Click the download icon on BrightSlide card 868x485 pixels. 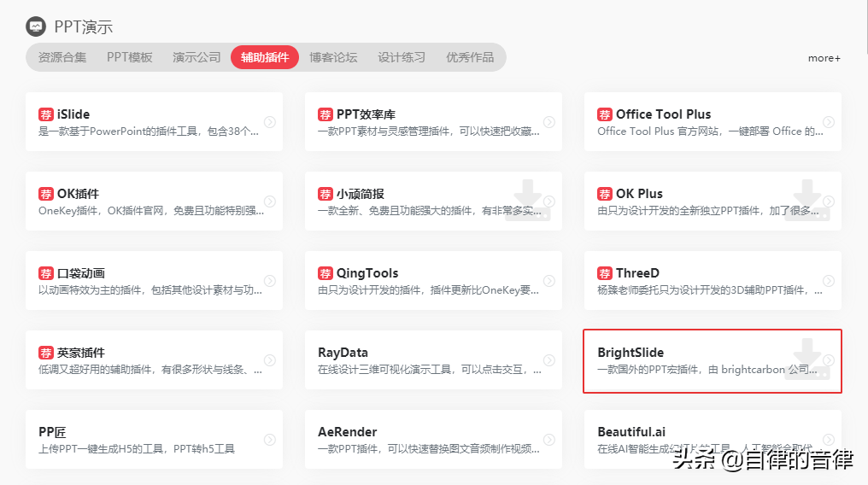[x=807, y=359]
